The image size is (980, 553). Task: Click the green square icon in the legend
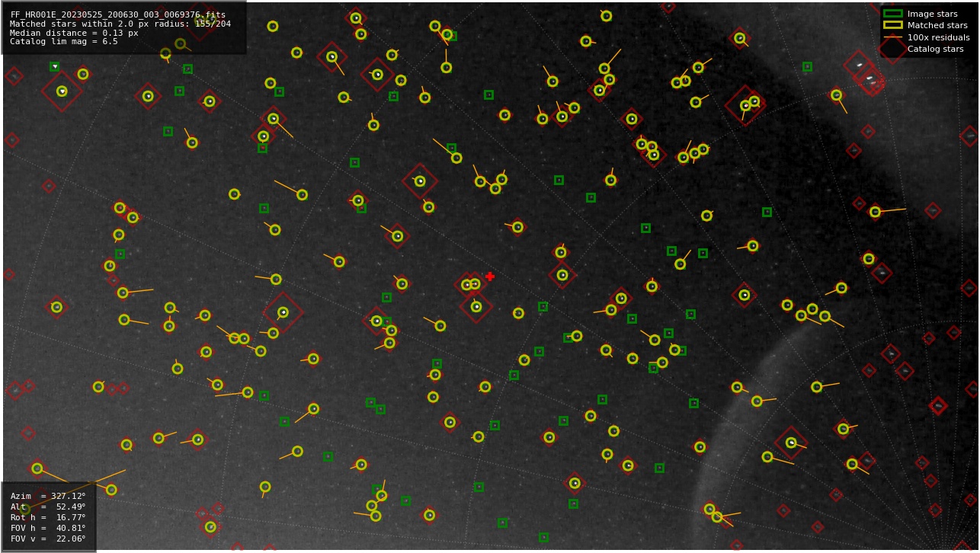tap(892, 14)
